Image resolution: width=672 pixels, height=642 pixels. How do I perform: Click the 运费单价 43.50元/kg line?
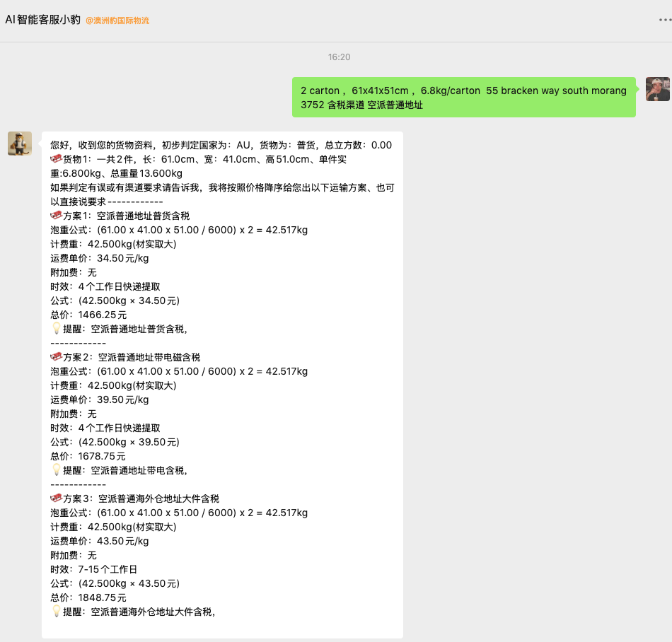pos(100,541)
